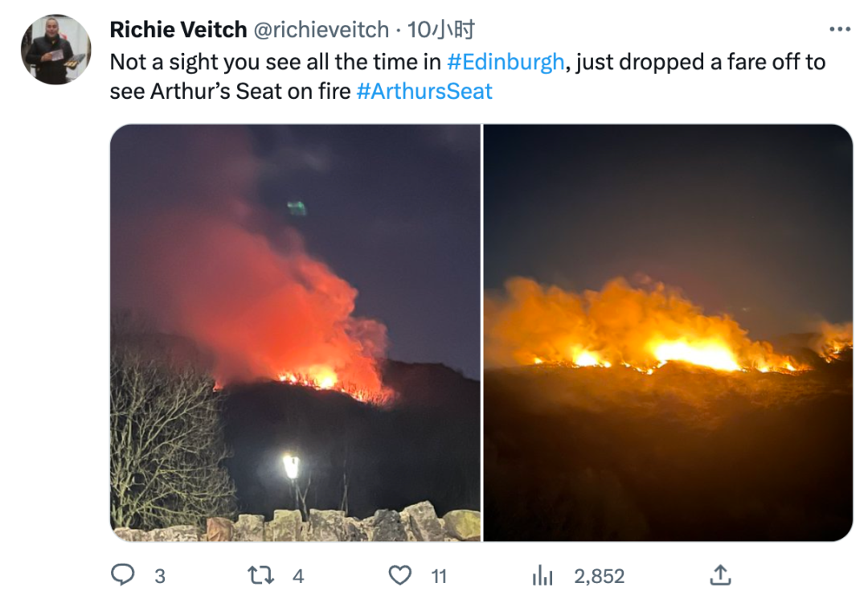This screenshot has width=868, height=603.
Task: Open view analytics bar chart icon
Action: pyautogui.click(x=542, y=576)
